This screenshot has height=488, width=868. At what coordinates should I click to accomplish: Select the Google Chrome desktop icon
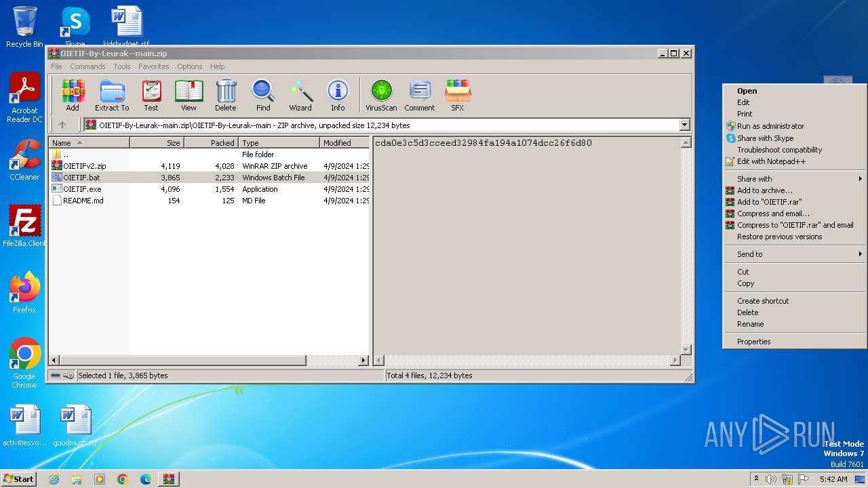coord(24,363)
